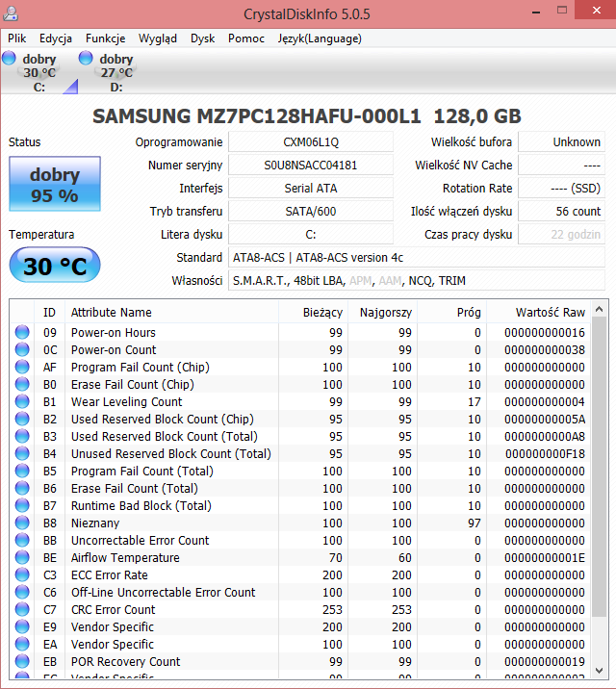Click status icon of POR Recovery Count row
This screenshot has height=689, width=616.
(22, 661)
